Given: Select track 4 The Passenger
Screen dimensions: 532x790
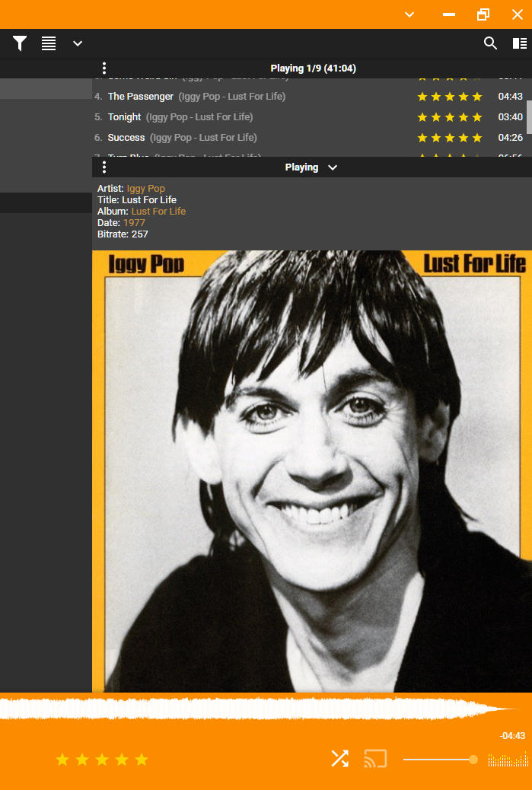Looking at the screenshot, I should click(310, 96).
